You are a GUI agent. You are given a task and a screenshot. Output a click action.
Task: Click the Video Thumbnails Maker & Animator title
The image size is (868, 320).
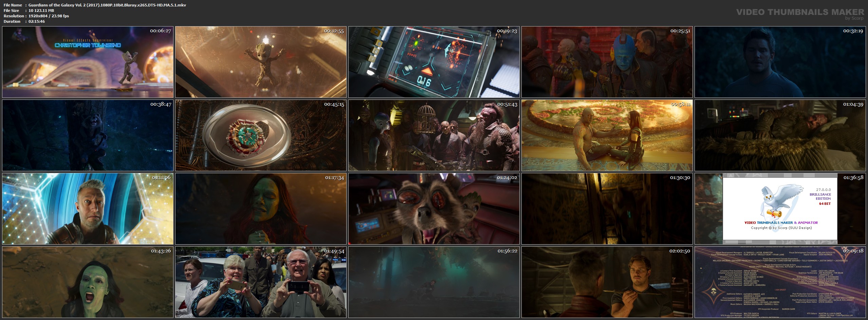(x=781, y=223)
